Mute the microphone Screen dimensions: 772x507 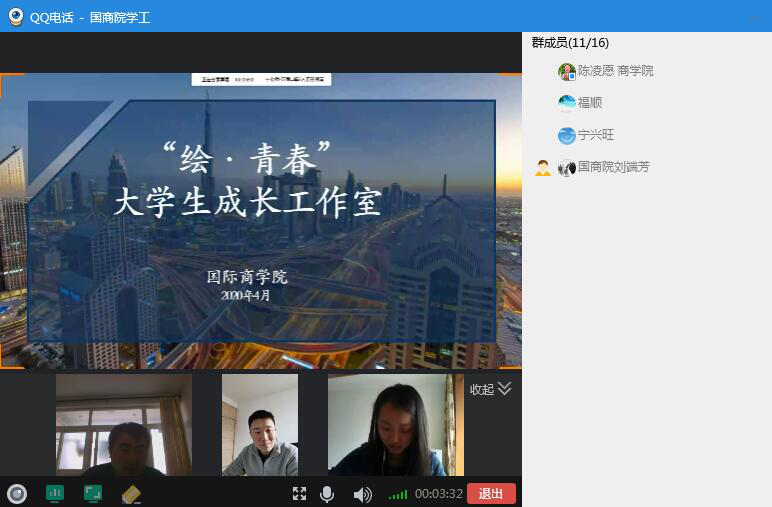point(327,493)
